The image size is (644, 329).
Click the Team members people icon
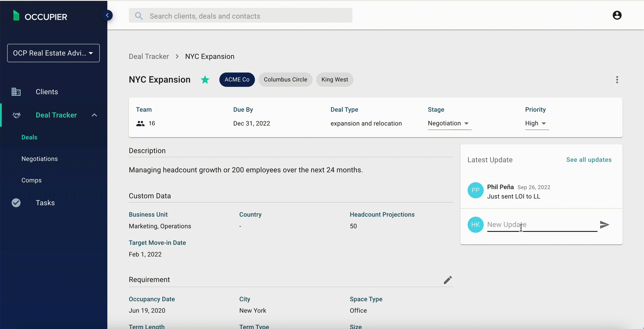click(140, 124)
